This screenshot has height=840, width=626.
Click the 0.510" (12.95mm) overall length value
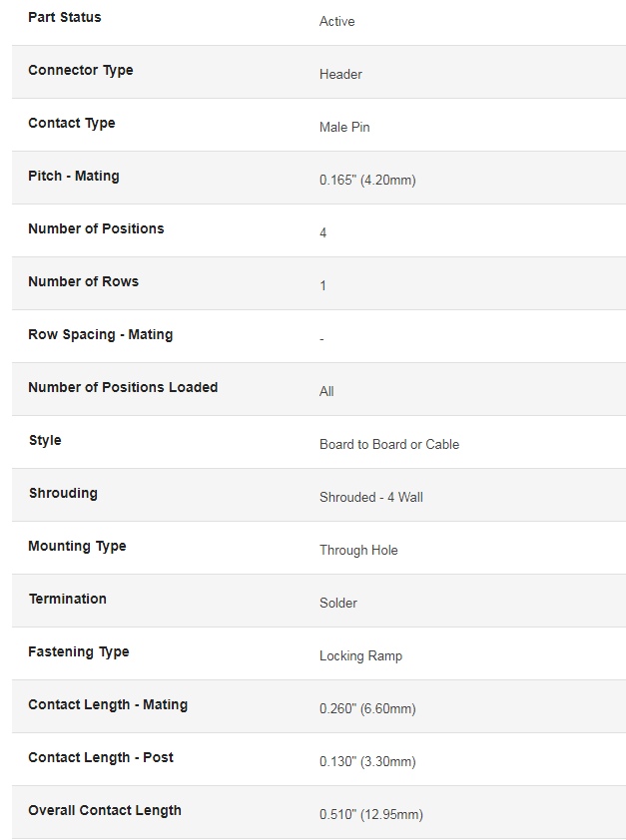(371, 815)
